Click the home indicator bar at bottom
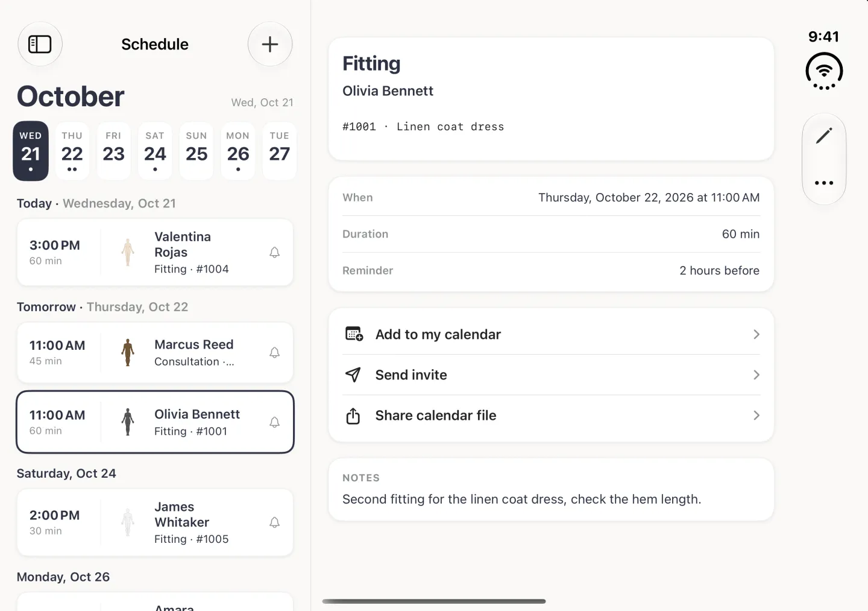The width and height of the screenshot is (868, 611). [x=434, y=601]
